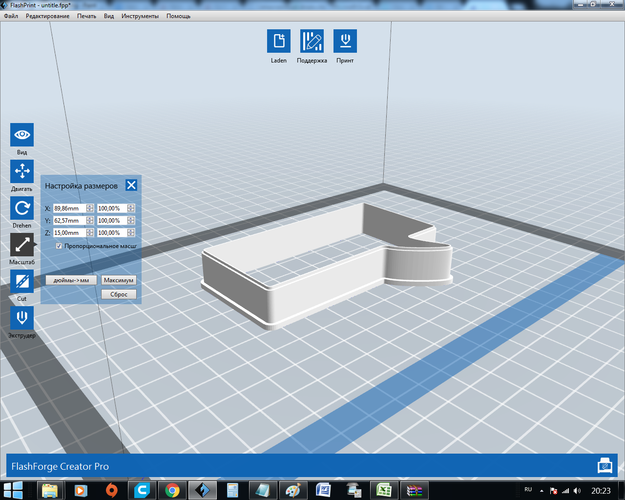Close the Настройка размеров panel

[131, 185]
